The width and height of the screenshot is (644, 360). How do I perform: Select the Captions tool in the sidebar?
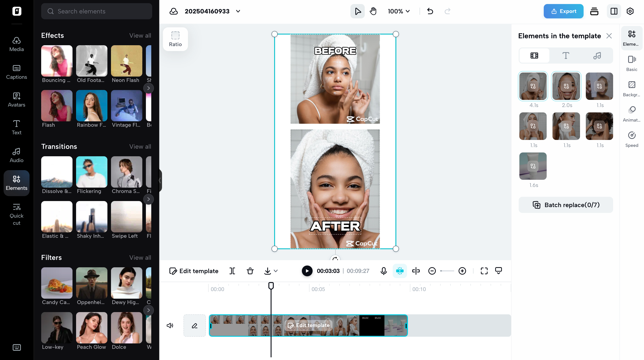pos(16,72)
